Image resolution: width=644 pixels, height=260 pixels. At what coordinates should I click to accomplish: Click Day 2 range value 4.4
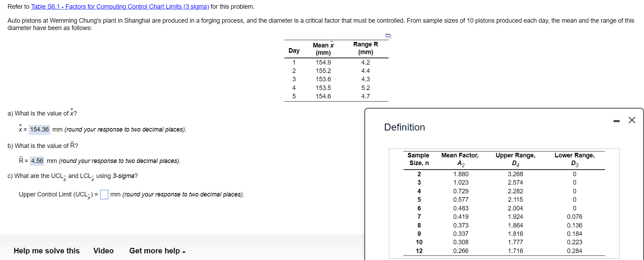coord(365,71)
